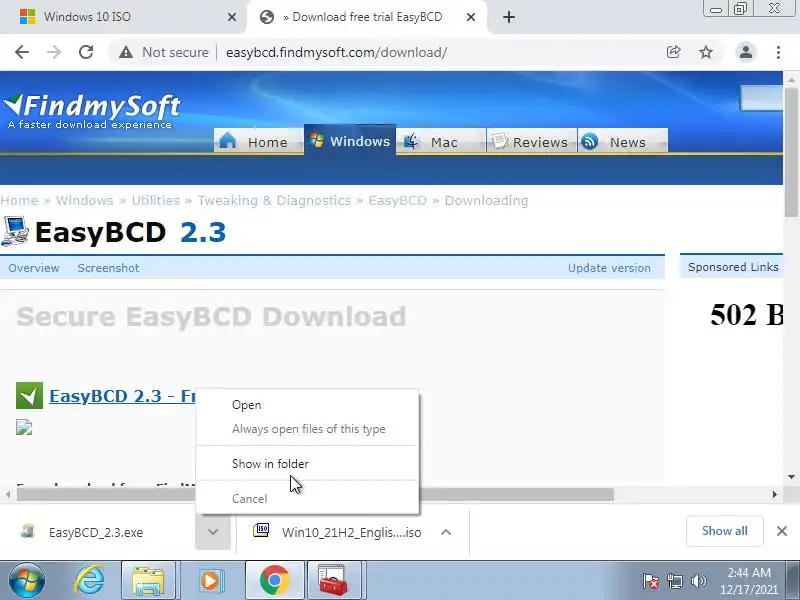
Task: Share this page via share icon
Action: point(673,52)
